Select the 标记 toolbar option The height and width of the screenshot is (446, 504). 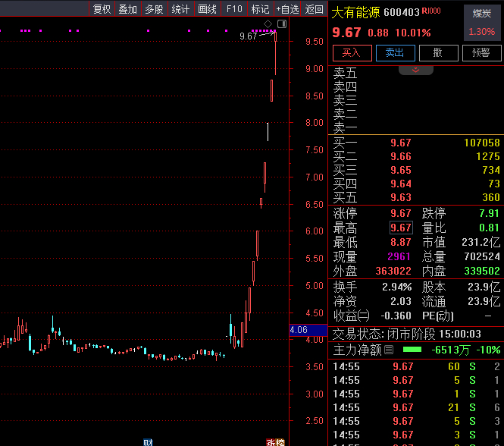(260, 9)
